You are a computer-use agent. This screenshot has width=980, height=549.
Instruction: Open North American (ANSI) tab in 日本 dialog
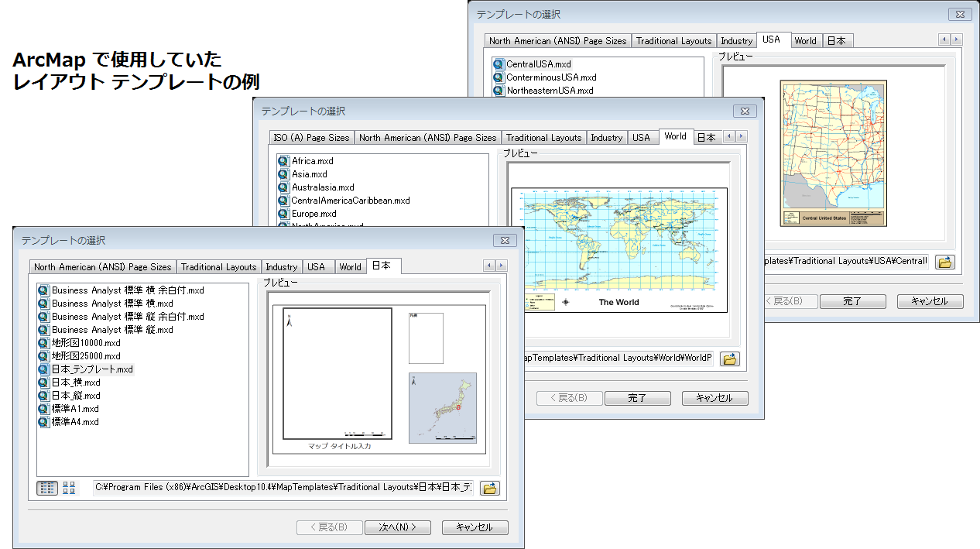[103, 267]
